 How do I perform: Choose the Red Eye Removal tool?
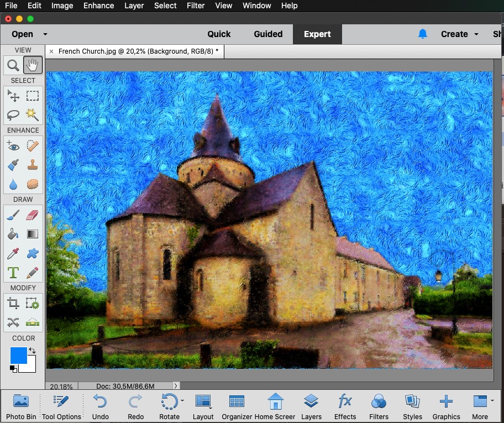pyautogui.click(x=13, y=146)
